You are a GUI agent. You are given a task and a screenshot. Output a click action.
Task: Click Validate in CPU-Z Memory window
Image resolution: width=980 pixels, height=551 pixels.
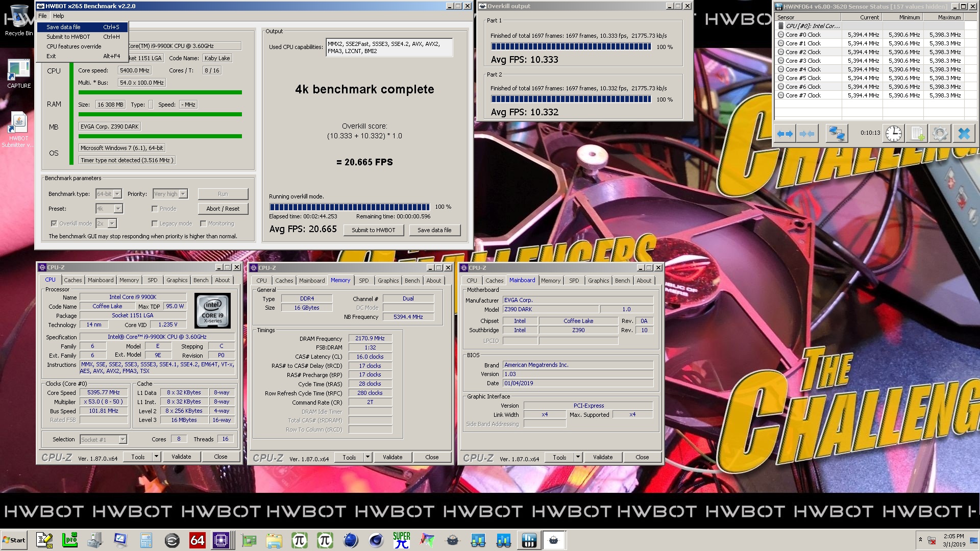pos(393,457)
